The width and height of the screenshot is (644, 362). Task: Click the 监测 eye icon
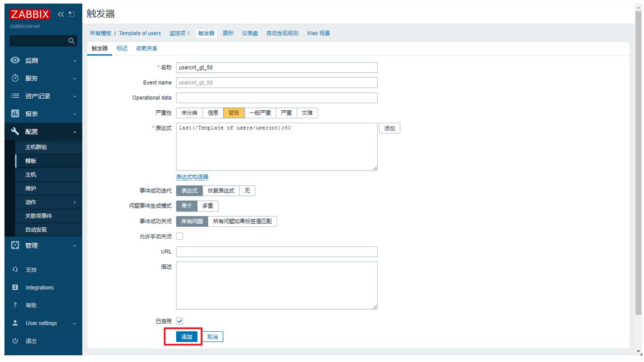click(x=15, y=60)
